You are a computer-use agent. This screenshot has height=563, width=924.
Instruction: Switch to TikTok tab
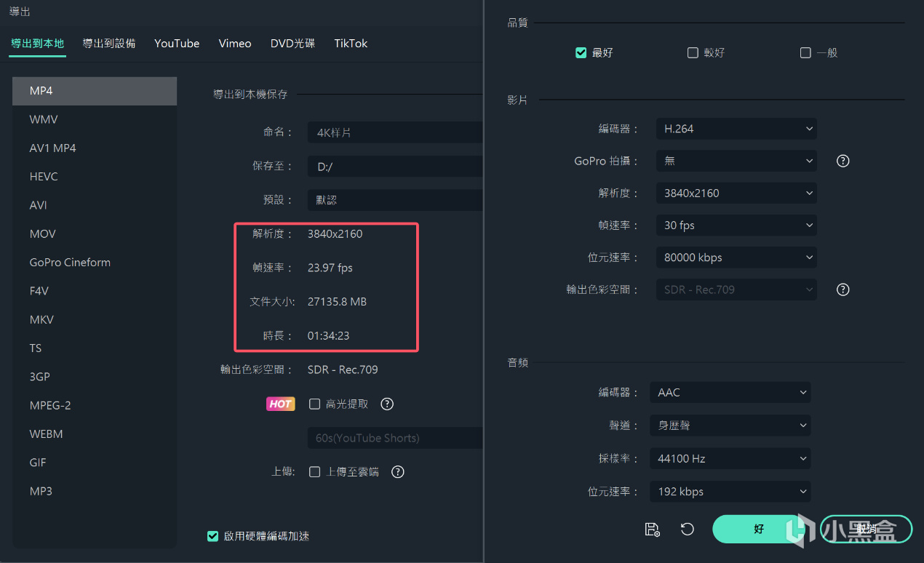(351, 44)
